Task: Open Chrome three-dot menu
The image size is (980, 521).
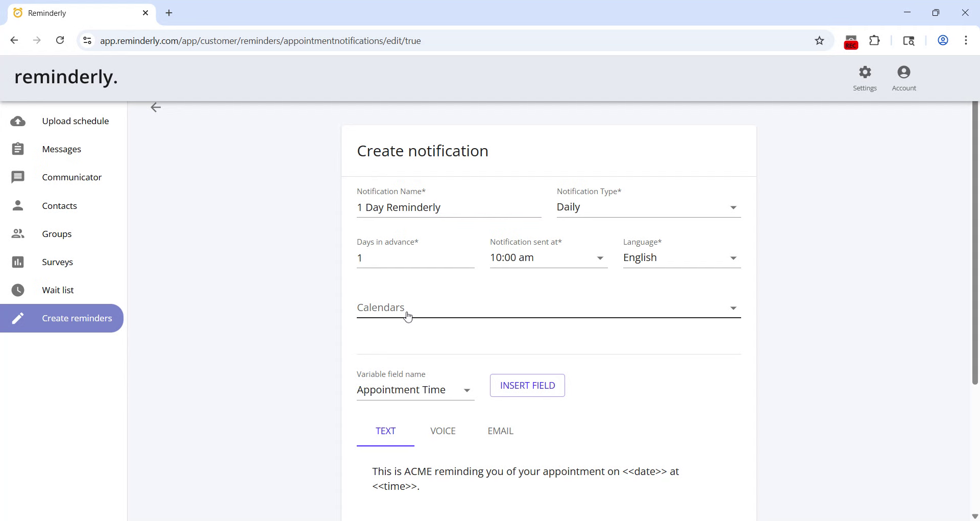Action: coord(966,40)
